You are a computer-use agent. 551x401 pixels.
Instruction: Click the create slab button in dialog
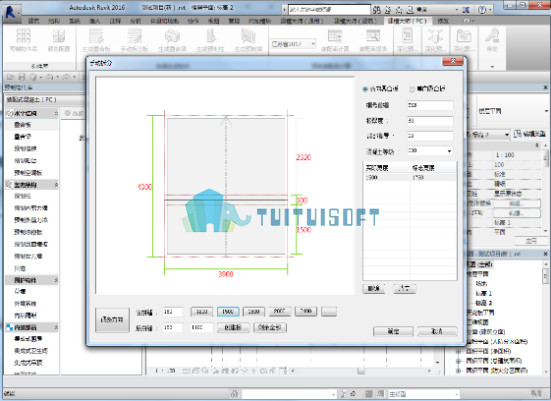(233, 327)
